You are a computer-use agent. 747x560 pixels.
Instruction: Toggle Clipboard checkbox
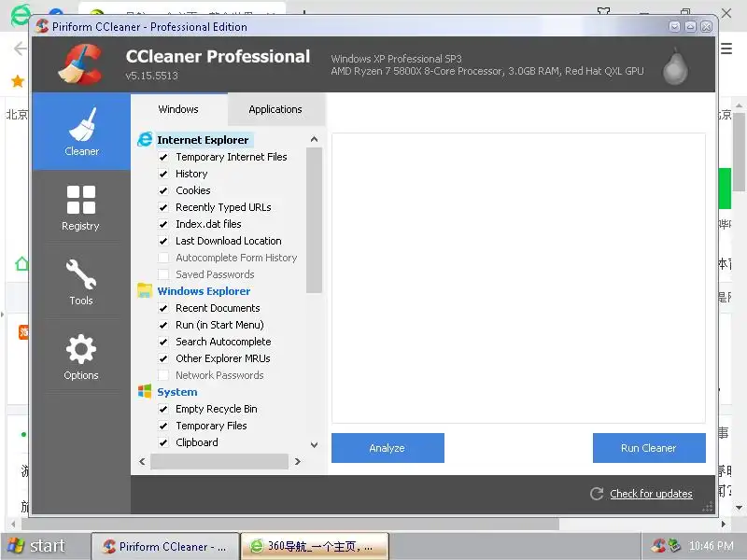163,442
